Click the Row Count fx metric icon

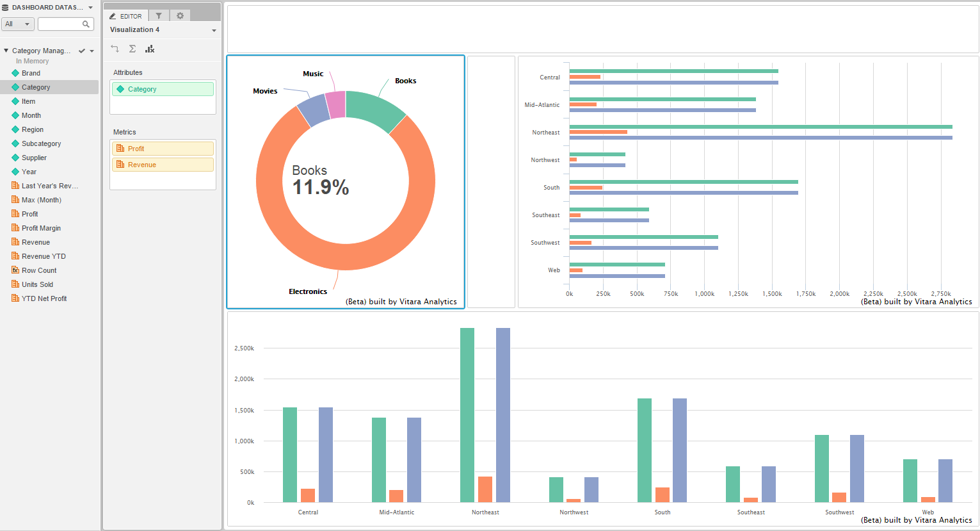[x=15, y=270]
